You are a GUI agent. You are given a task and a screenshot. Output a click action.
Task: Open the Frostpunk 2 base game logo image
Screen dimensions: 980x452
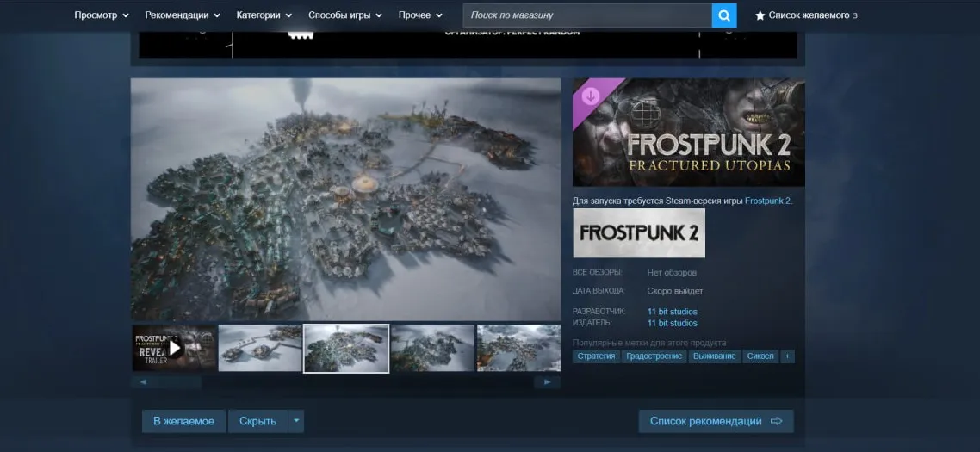[639, 233]
